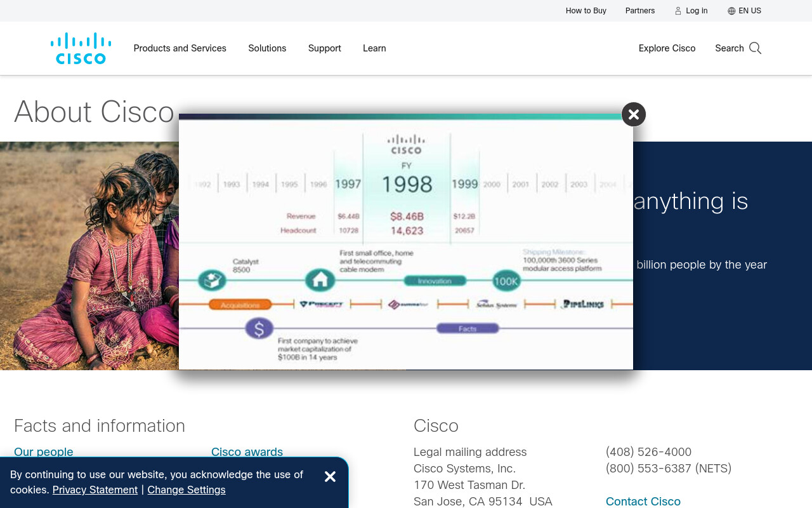Click the dollar sign market cap icon
The height and width of the screenshot is (508, 812).
(x=259, y=328)
